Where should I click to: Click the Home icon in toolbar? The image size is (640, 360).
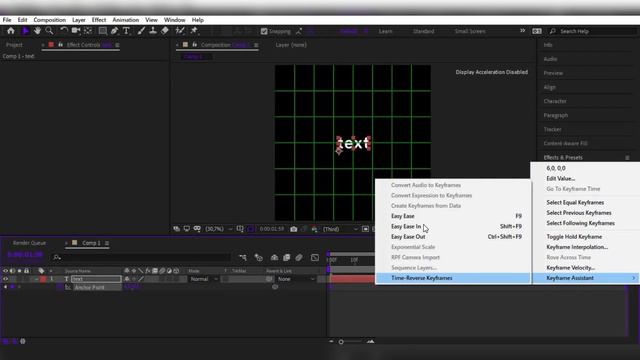(x=11, y=31)
